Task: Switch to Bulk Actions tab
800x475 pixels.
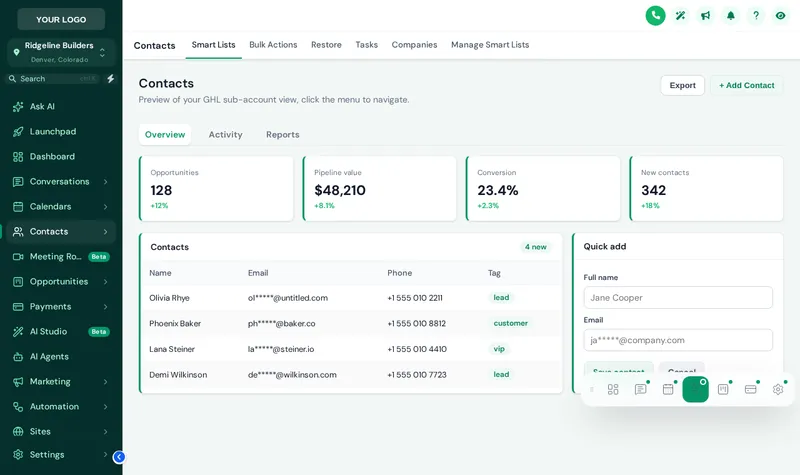Action: 273,45
